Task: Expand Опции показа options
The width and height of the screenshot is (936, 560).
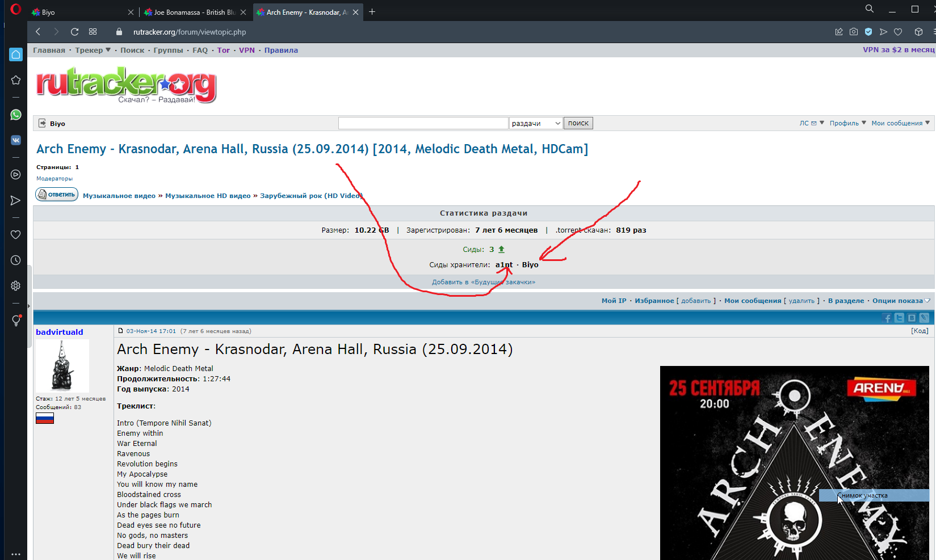Action: [x=901, y=301]
